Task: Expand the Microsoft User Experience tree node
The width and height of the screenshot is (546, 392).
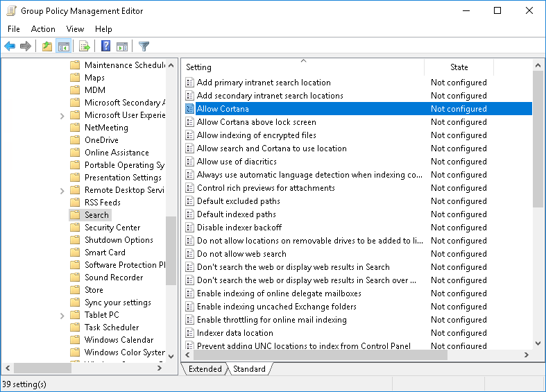Action: coord(62,115)
